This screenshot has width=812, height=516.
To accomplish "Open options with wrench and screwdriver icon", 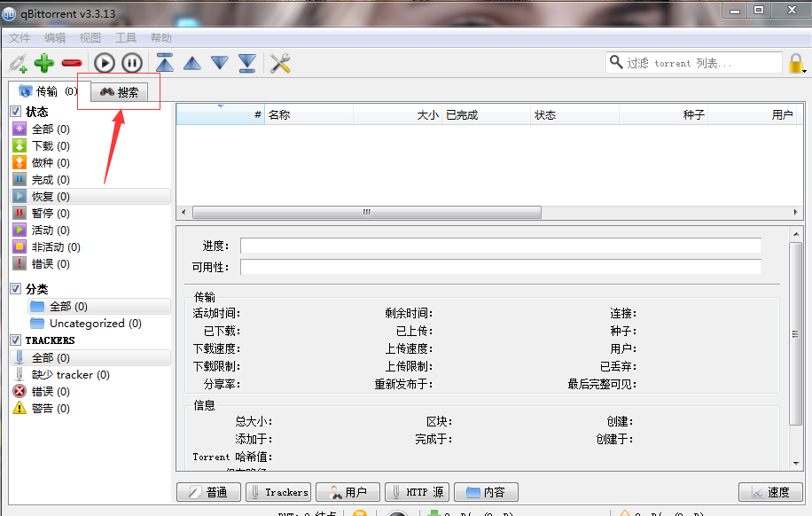I will [280, 63].
